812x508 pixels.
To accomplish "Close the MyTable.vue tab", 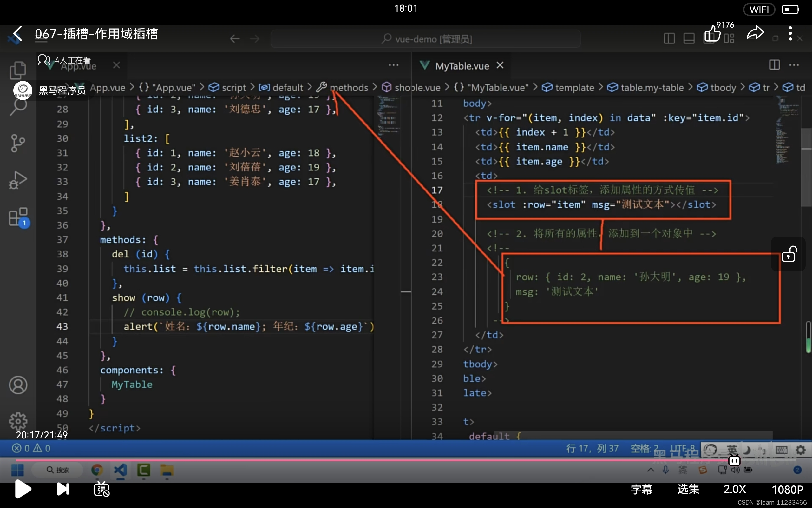I will coord(500,65).
